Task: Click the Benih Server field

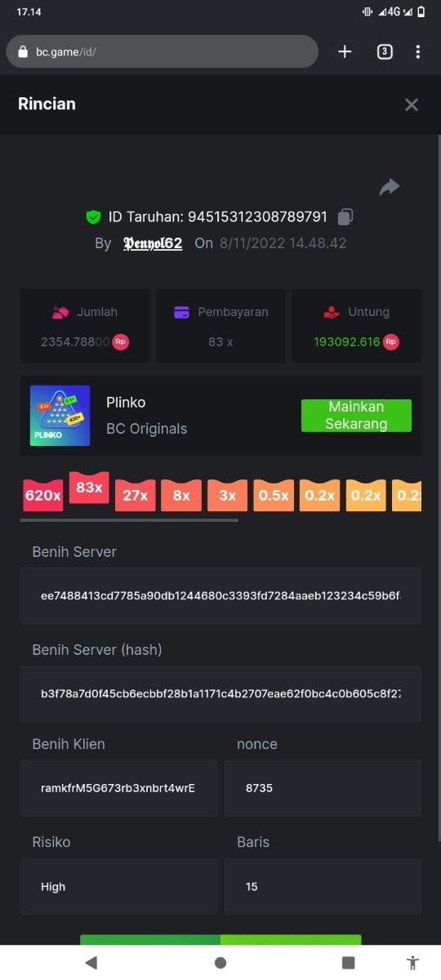Action: point(220,596)
